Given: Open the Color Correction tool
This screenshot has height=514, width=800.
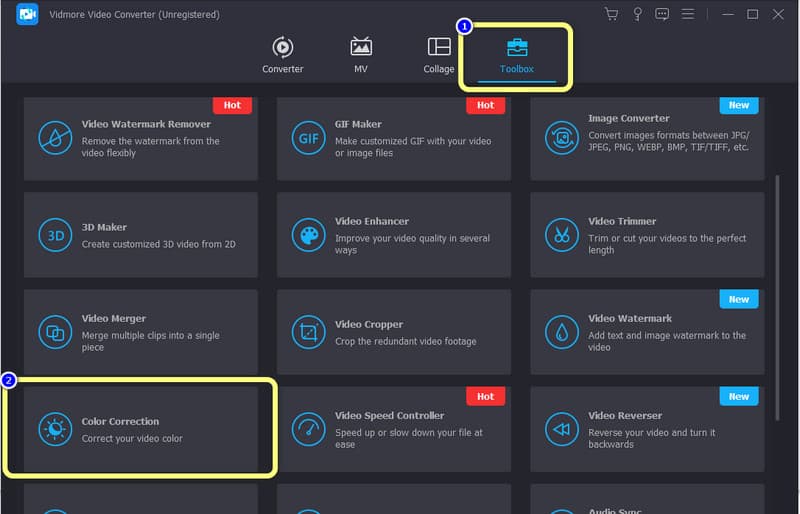Looking at the screenshot, I should pyautogui.click(x=140, y=428).
